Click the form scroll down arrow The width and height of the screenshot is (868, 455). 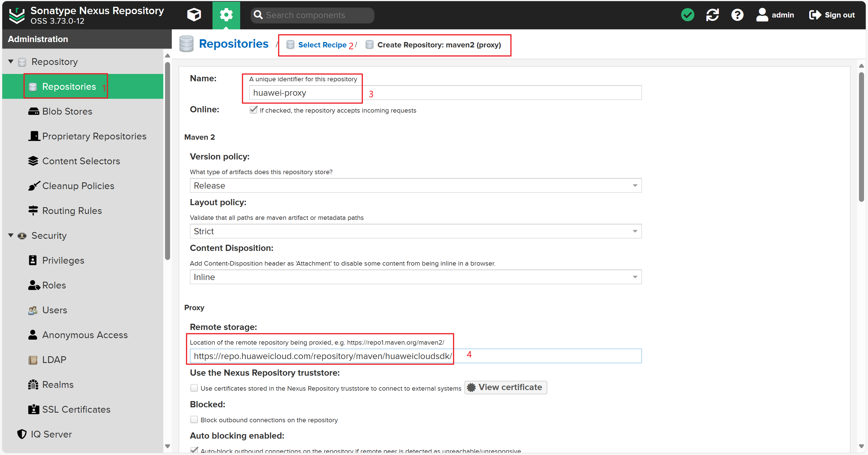(861, 446)
